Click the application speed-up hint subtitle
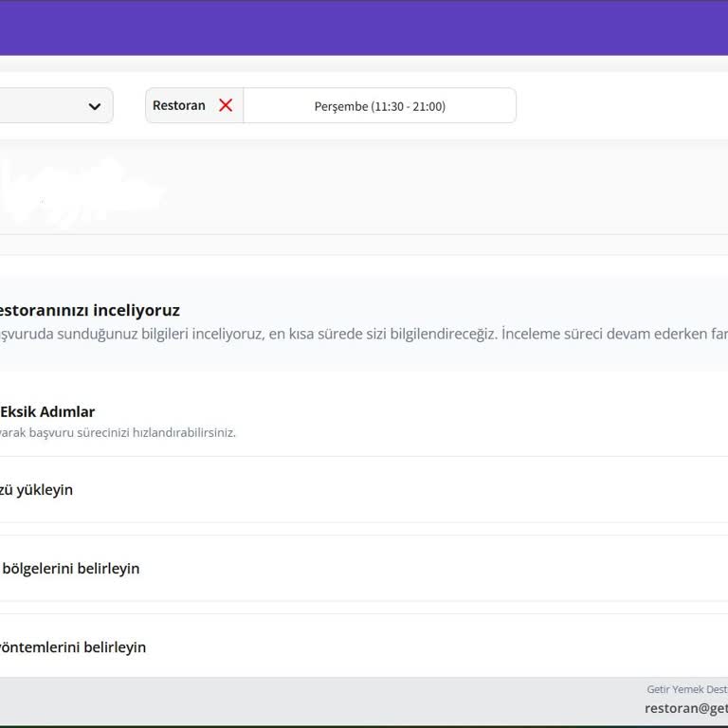 [x=118, y=433]
